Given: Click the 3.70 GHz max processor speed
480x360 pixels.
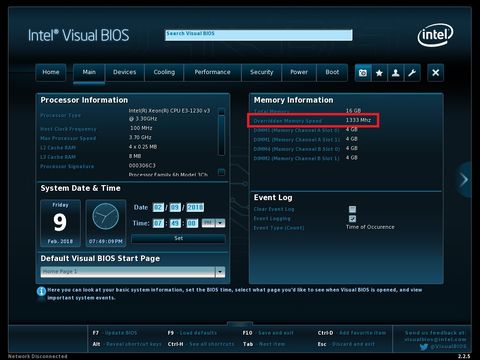Looking at the screenshot, I should [x=140, y=137].
